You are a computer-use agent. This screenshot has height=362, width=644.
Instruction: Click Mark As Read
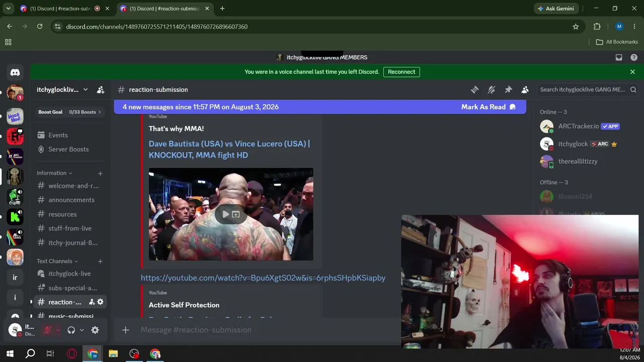click(489, 107)
